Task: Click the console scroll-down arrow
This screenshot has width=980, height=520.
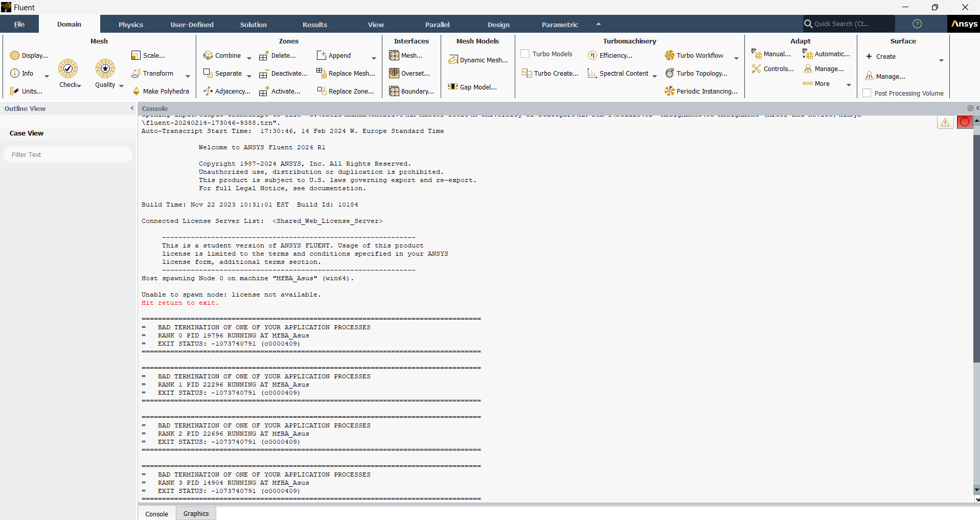Action: (x=976, y=490)
